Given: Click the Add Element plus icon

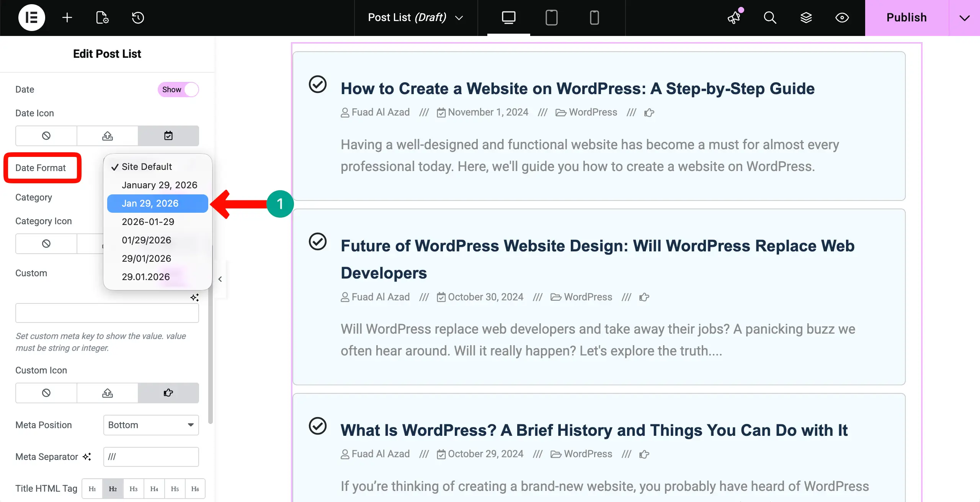Looking at the screenshot, I should tap(67, 18).
